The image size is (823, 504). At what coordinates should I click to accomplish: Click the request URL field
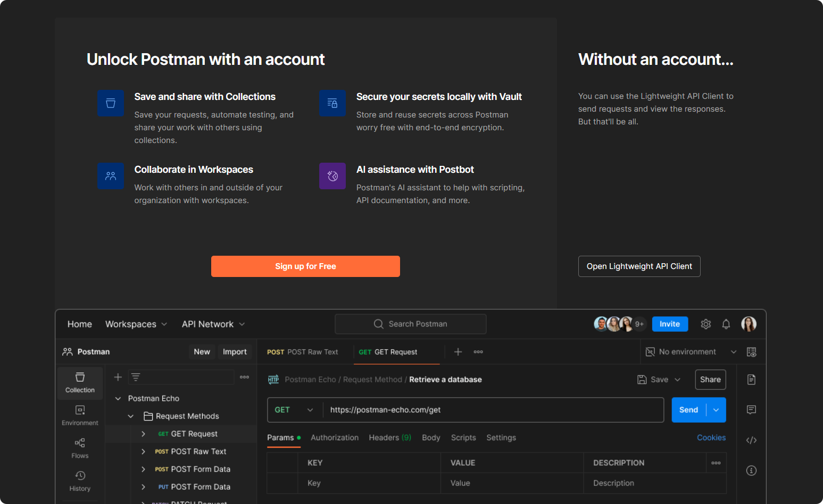coord(493,410)
